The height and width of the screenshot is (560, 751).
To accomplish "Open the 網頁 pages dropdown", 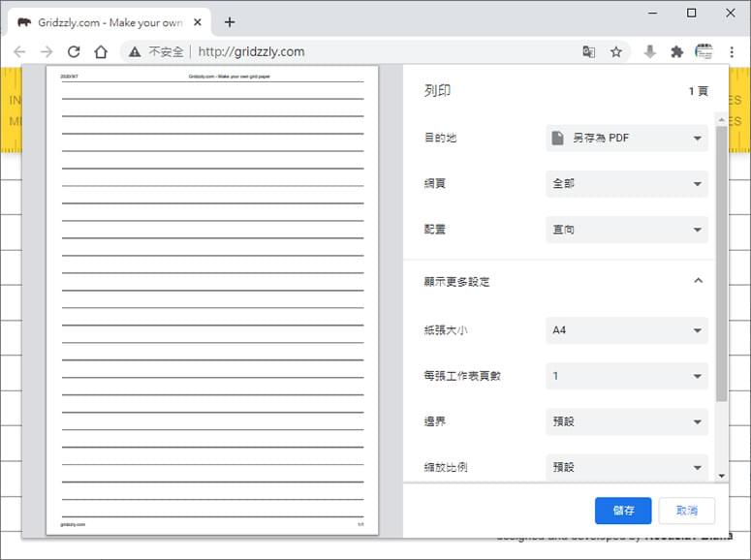I will (x=626, y=183).
